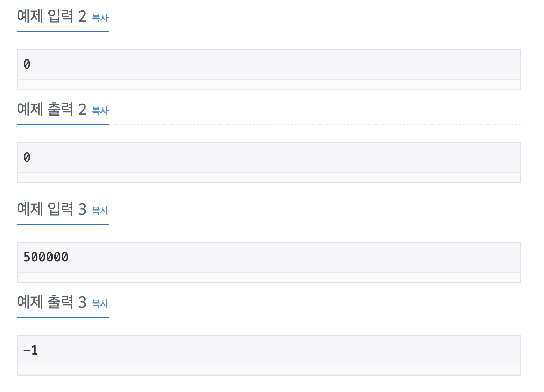
Task: Click the 예제 입력 2 heading
Action: pyautogui.click(x=52, y=16)
